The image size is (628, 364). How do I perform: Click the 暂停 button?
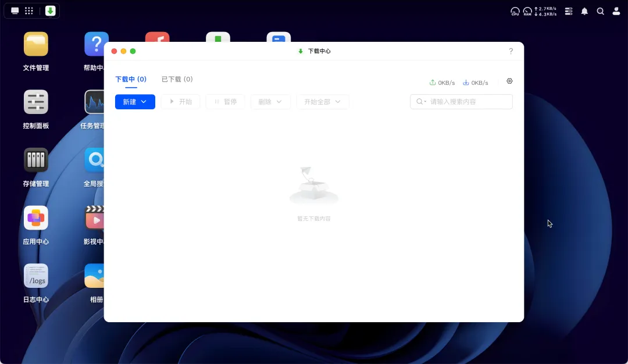click(x=226, y=102)
